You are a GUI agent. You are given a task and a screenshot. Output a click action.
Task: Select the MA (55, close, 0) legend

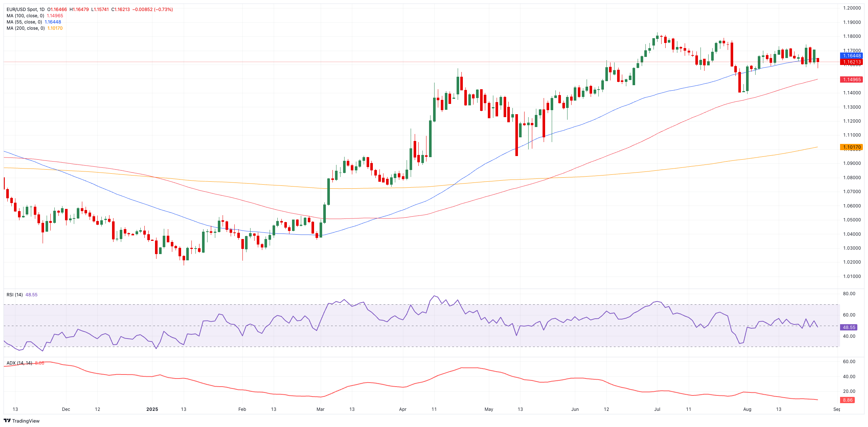pyautogui.click(x=24, y=22)
